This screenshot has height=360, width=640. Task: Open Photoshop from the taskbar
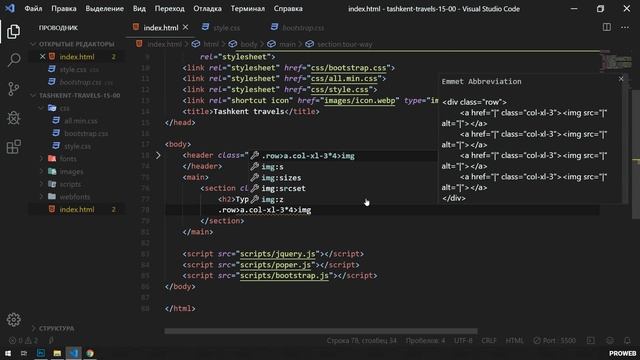click(x=41, y=353)
